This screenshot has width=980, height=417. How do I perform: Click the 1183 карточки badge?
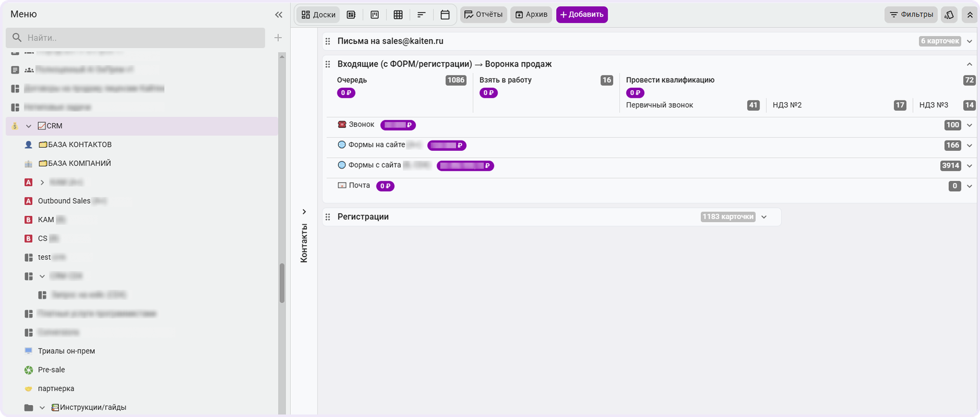728,217
